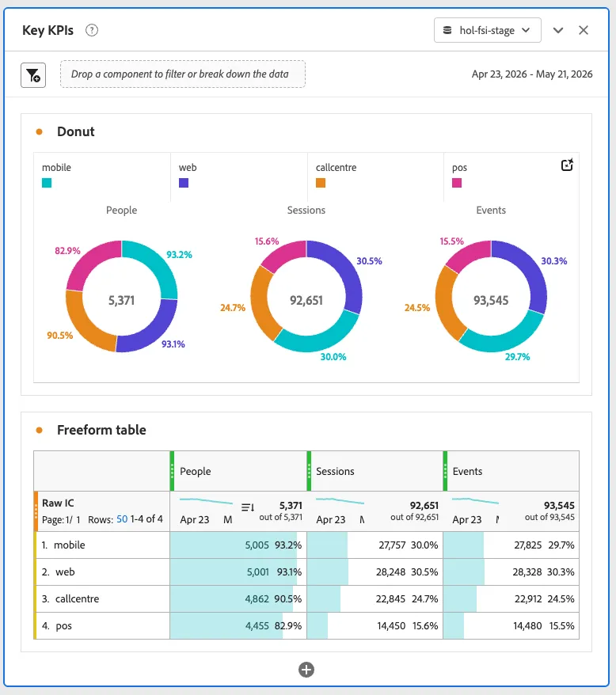Click the People column sparkline
616x695 pixels.
(x=206, y=501)
